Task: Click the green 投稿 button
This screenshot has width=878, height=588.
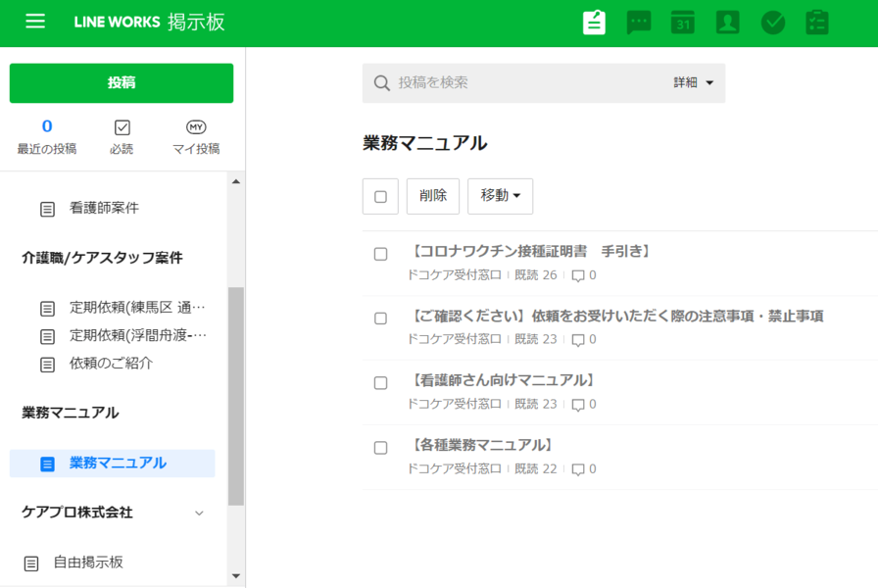Action: (122, 83)
